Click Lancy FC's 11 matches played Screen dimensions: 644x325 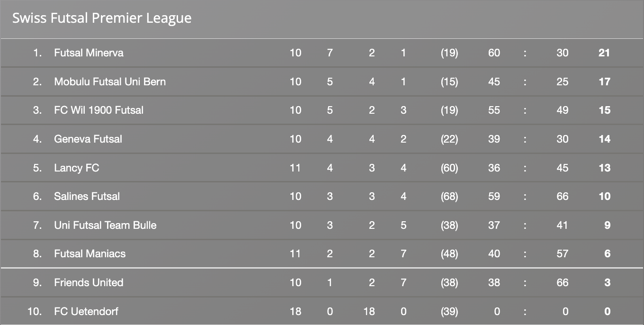click(295, 168)
